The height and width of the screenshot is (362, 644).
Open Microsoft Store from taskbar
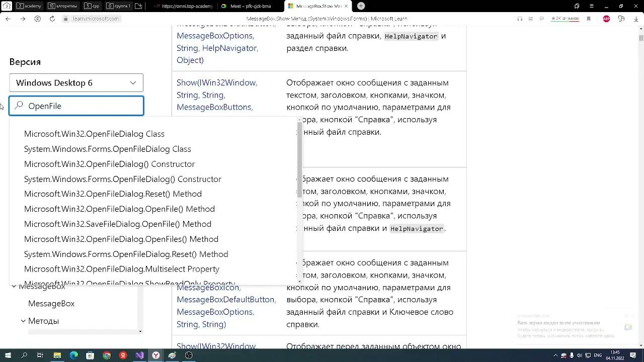(x=90, y=355)
